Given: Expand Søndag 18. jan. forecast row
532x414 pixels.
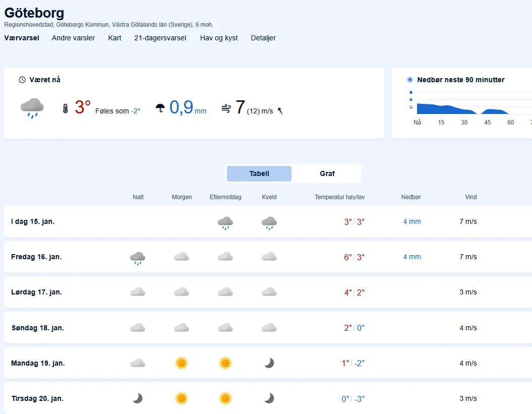Looking at the screenshot, I should click(37, 328).
